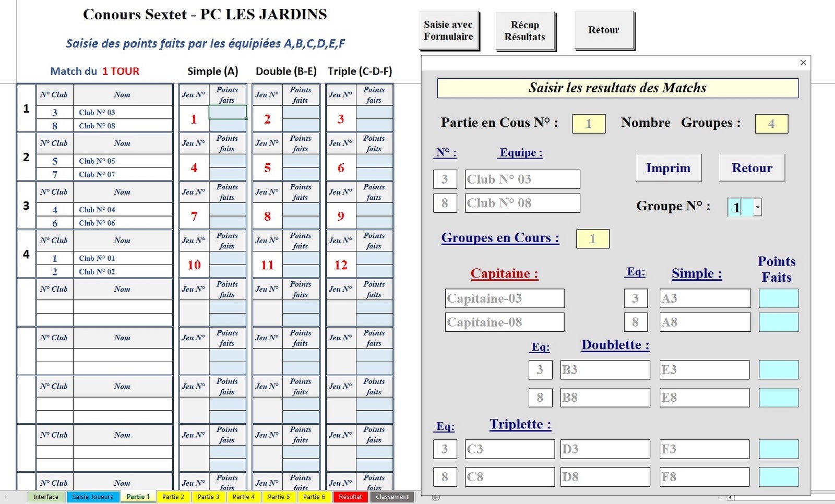Select Points faits cell for Jeu 1
835x504 pixels.
coord(228,112)
